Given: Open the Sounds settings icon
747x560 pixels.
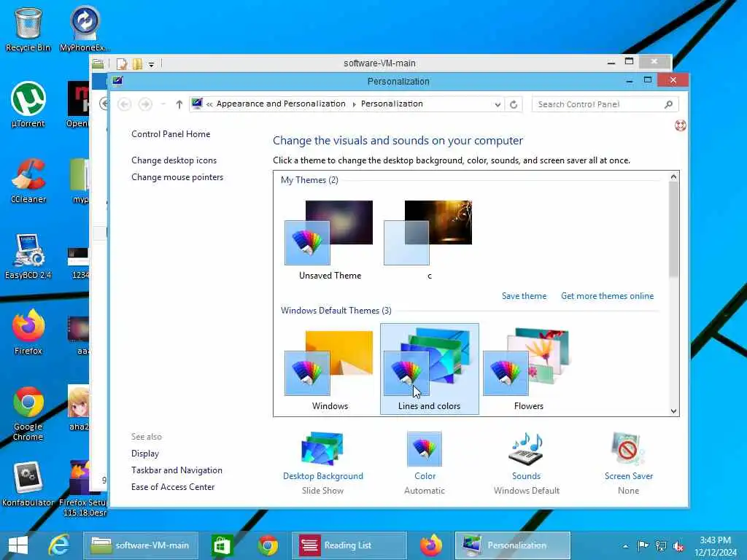Looking at the screenshot, I should point(526,448).
